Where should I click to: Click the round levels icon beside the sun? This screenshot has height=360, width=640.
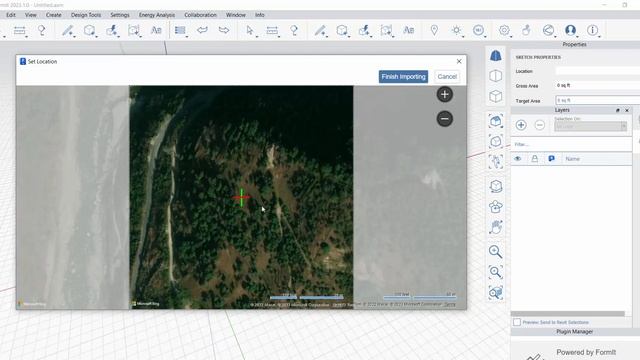(478, 30)
